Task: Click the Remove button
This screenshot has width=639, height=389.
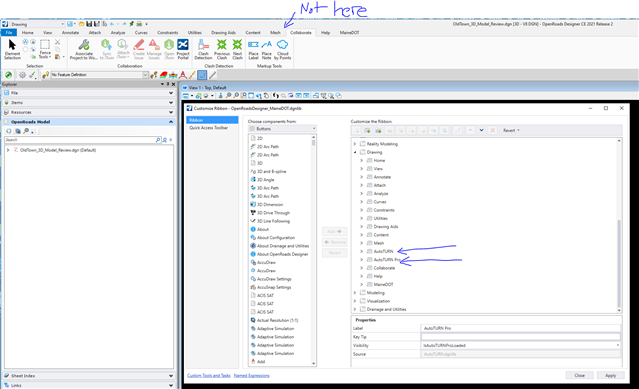Action: coord(334,242)
